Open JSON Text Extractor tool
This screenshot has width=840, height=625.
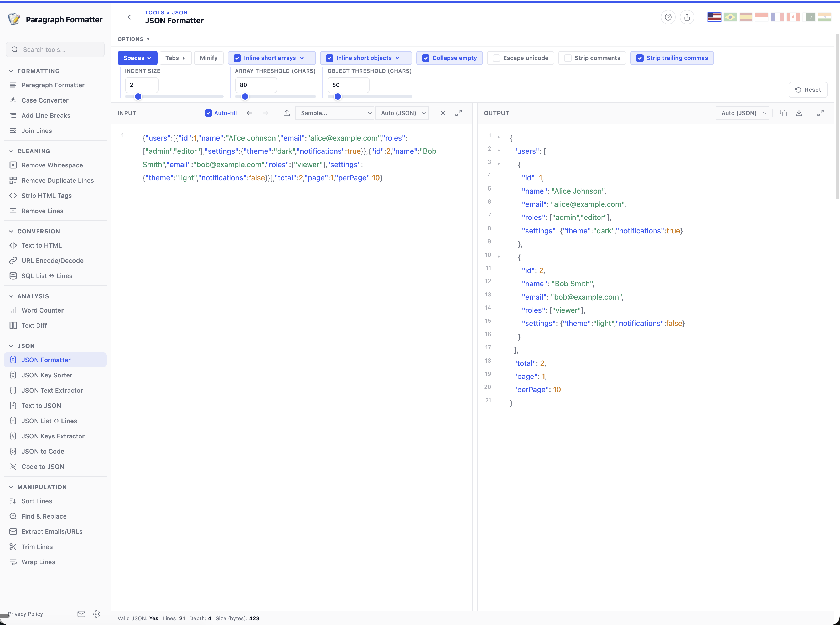coord(55,391)
